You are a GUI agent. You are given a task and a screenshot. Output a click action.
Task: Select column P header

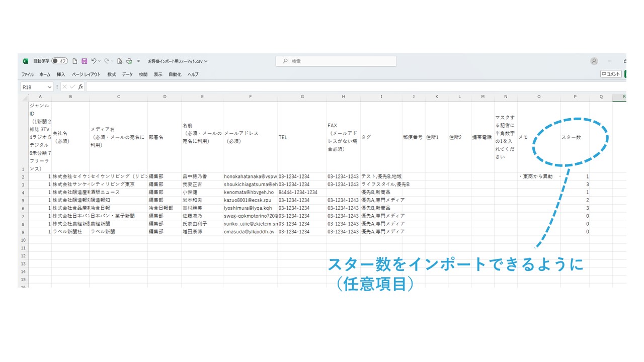[575, 97]
